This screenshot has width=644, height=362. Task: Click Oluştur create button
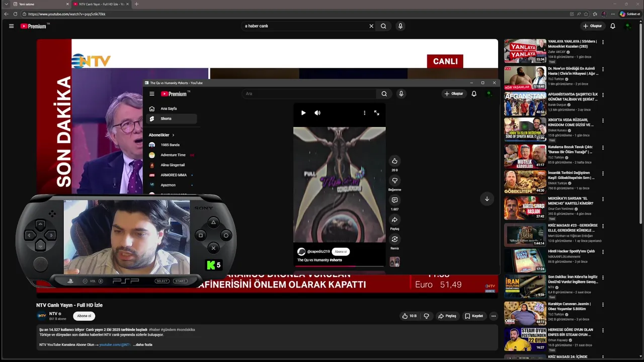(x=593, y=26)
